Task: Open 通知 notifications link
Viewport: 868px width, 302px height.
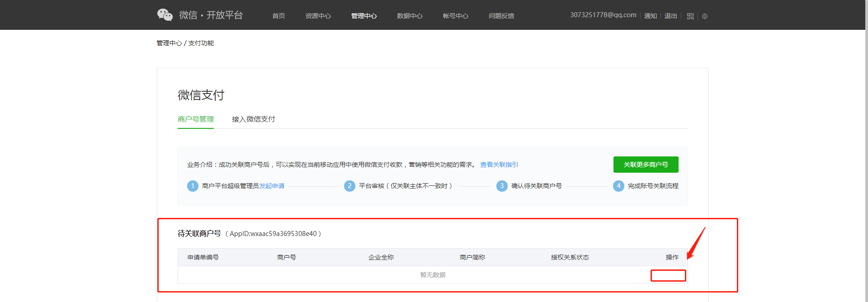Action: 651,16
